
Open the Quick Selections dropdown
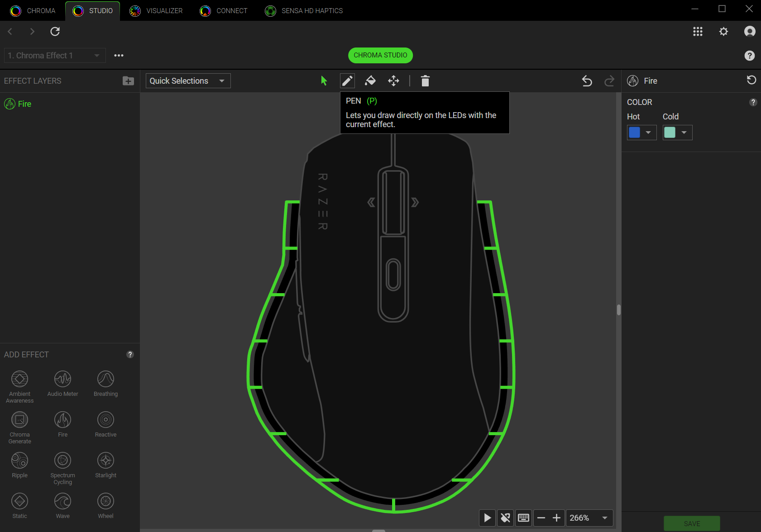(188, 81)
